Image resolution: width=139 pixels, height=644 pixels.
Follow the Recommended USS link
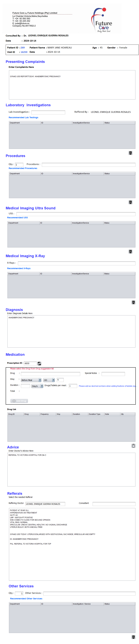[x=17, y=218]
